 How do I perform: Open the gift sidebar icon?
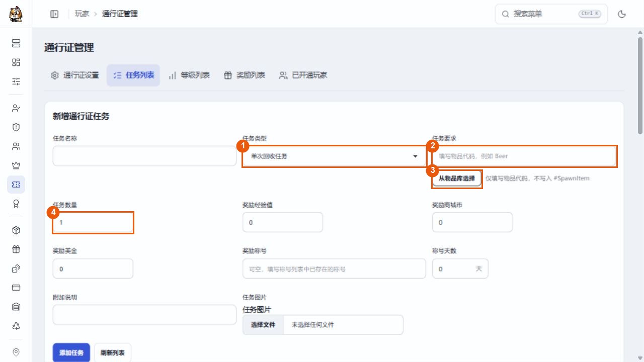[x=16, y=249]
